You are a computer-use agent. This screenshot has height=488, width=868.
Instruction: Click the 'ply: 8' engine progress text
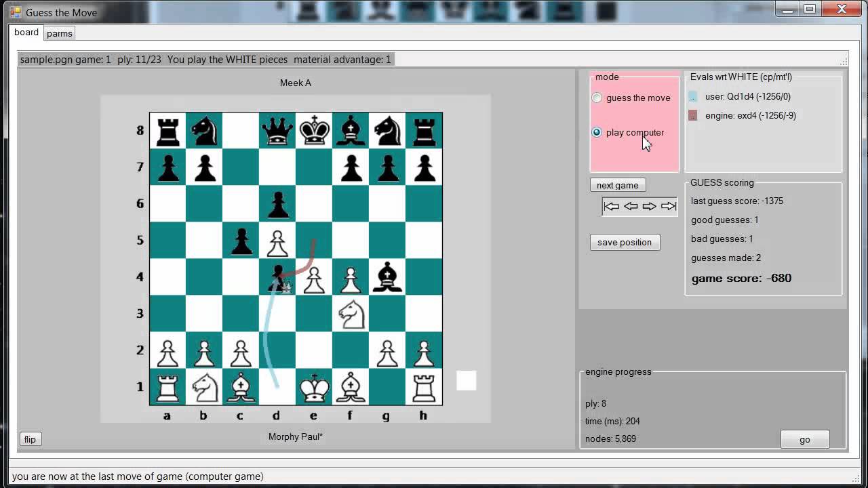click(x=596, y=403)
